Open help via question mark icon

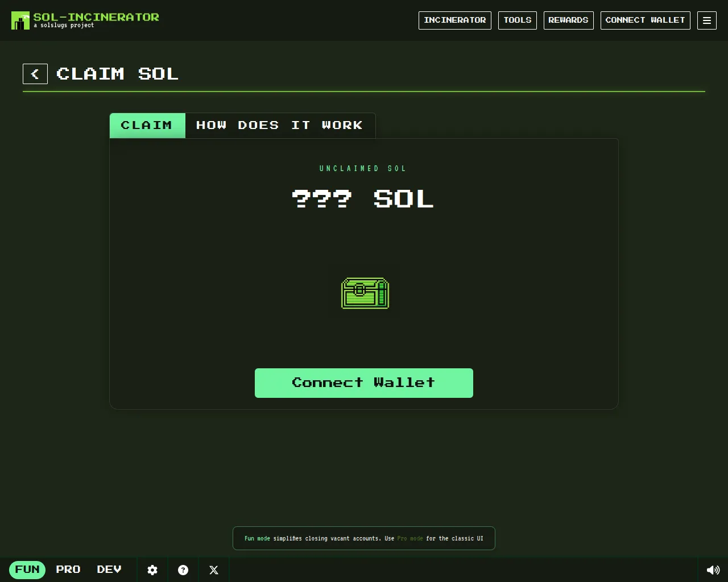pyautogui.click(x=183, y=570)
